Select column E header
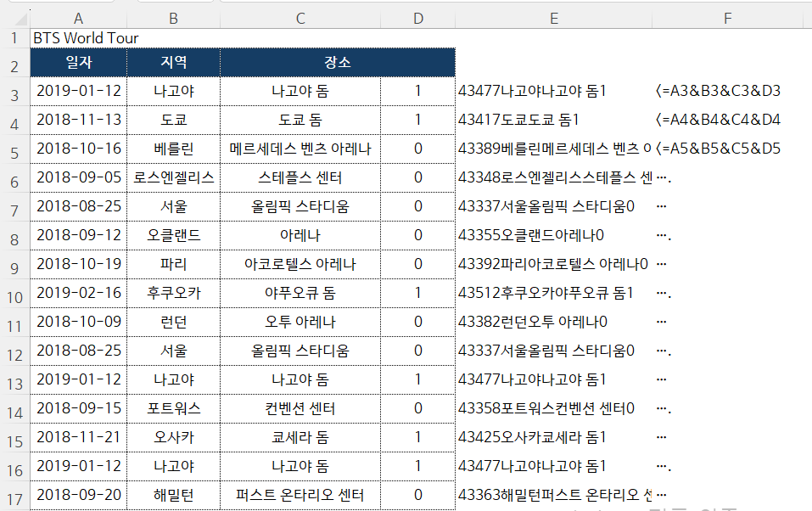The width and height of the screenshot is (812, 511). pos(553,19)
